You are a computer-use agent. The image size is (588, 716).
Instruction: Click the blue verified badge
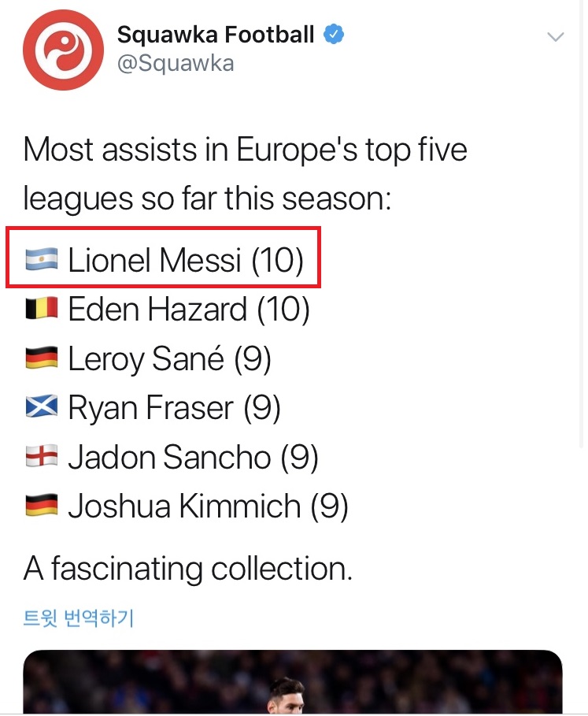click(x=333, y=35)
